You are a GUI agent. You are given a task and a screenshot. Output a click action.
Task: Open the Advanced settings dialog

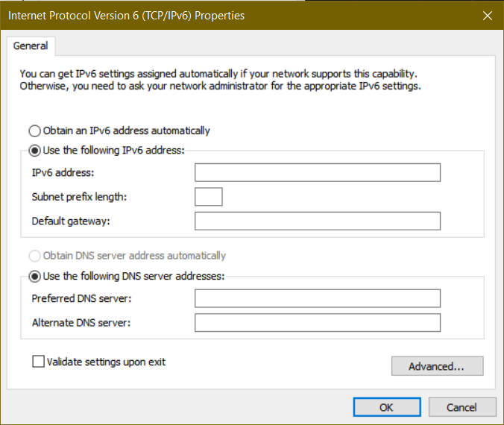[x=437, y=366]
